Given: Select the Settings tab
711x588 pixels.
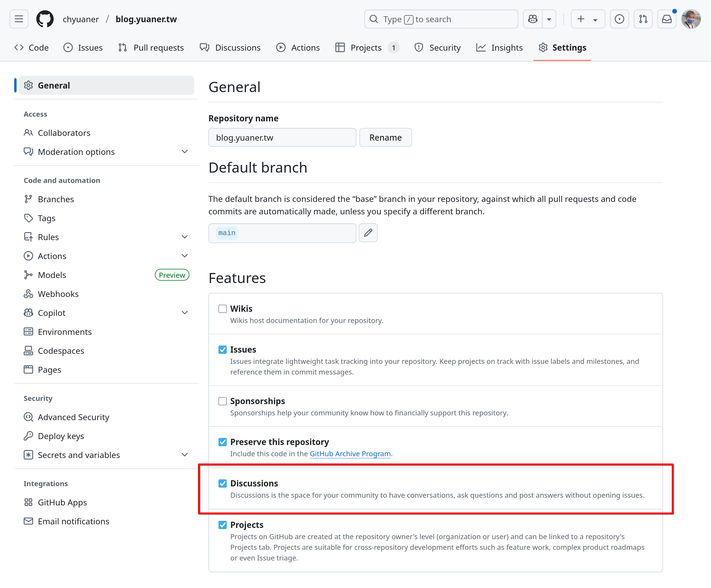Looking at the screenshot, I should 562,47.
